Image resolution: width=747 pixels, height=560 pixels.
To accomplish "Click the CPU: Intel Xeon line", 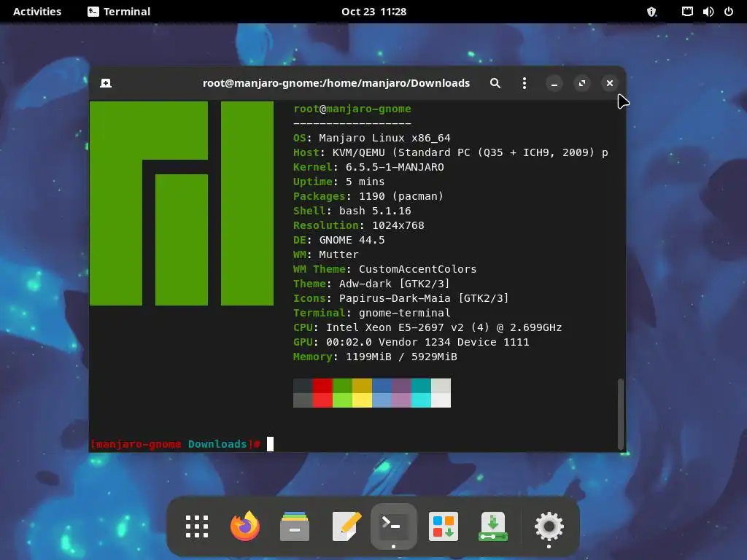I will 427,327.
